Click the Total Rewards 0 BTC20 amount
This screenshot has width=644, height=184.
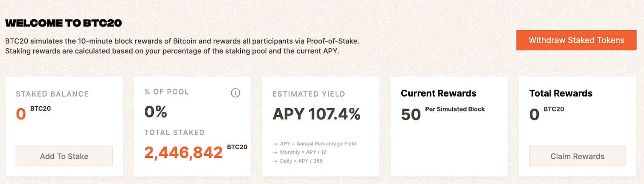pos(547,114)
